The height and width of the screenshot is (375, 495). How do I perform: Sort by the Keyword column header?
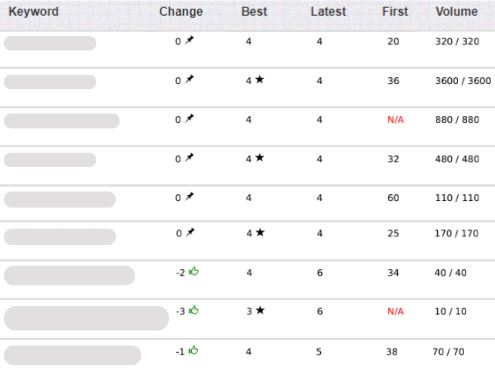(x=33, y=11)
